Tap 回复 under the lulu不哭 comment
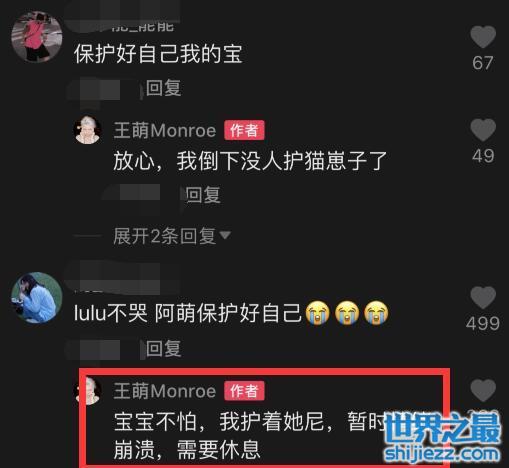Viewport: 509px width, 468px height. click(x=163, y=349)
